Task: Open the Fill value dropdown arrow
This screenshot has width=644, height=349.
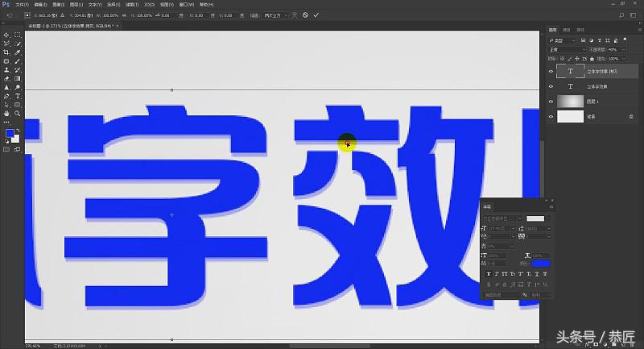Action: (x=623, y=59)
